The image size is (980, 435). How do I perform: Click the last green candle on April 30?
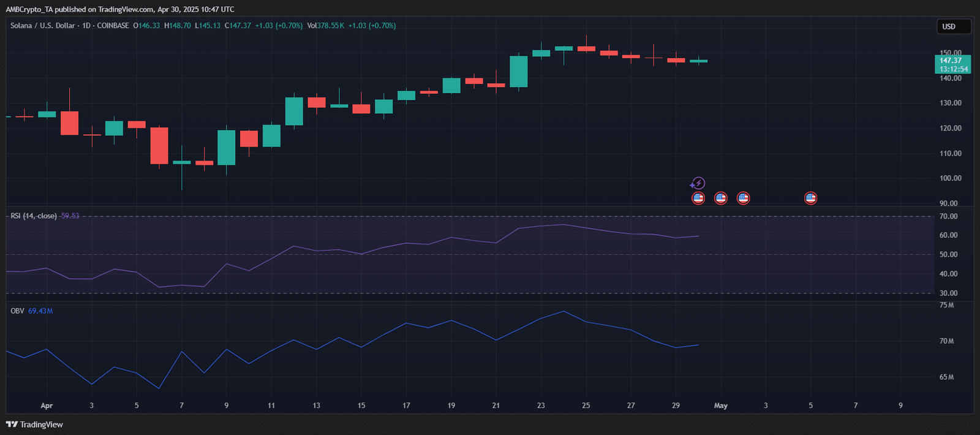click(x=698, y=61)
